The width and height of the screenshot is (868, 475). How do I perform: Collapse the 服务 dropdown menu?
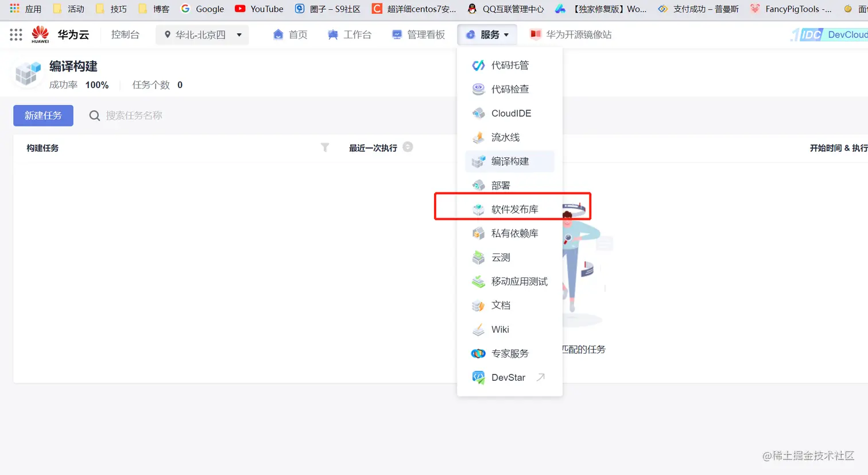[487, 35]
